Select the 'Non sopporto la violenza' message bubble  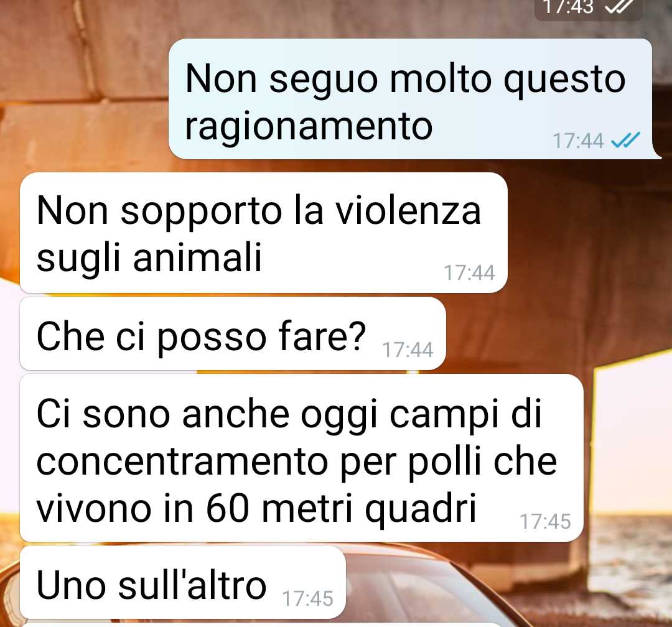pyautogui.click(x=264, y=233)
